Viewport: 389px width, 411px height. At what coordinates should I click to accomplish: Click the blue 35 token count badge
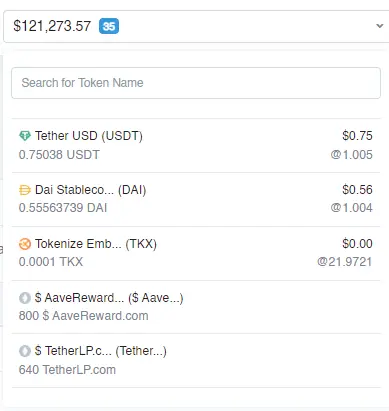pyautogui.click(x=109, y=26)
